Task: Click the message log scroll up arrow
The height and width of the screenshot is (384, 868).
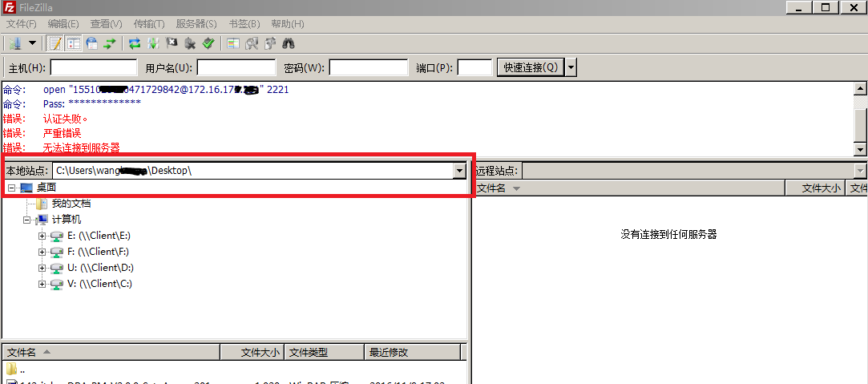Action: [860, 88]
